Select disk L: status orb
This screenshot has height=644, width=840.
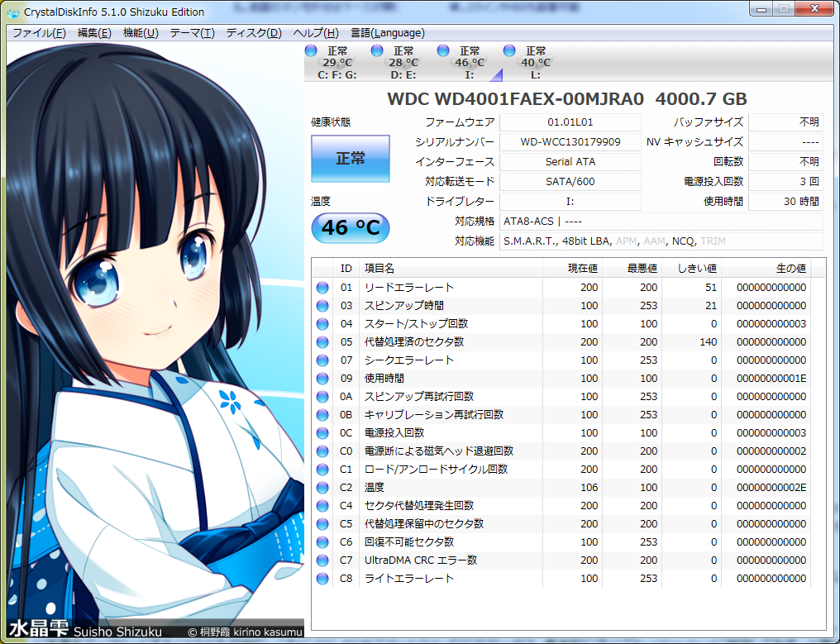point(509,51)
